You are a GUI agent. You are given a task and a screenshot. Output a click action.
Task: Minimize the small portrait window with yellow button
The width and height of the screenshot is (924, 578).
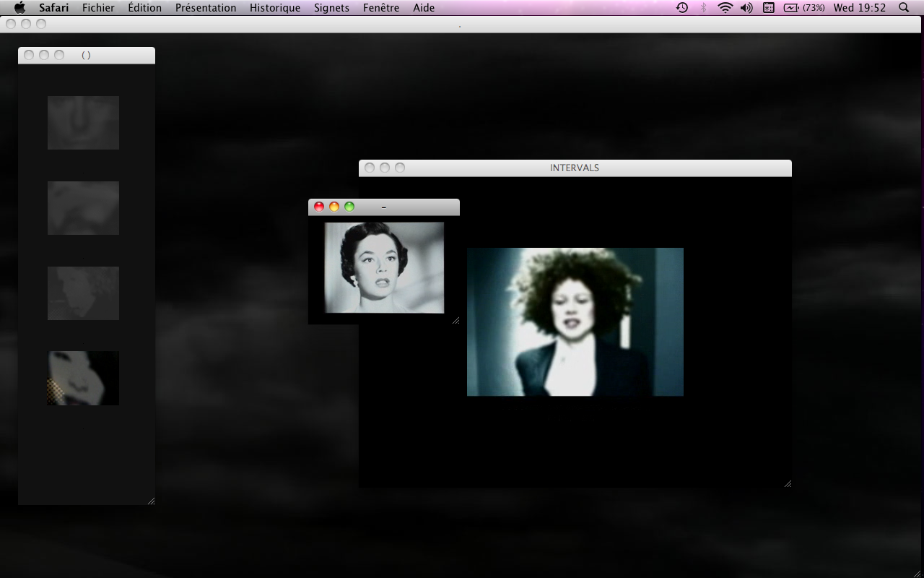pos(334,207)
